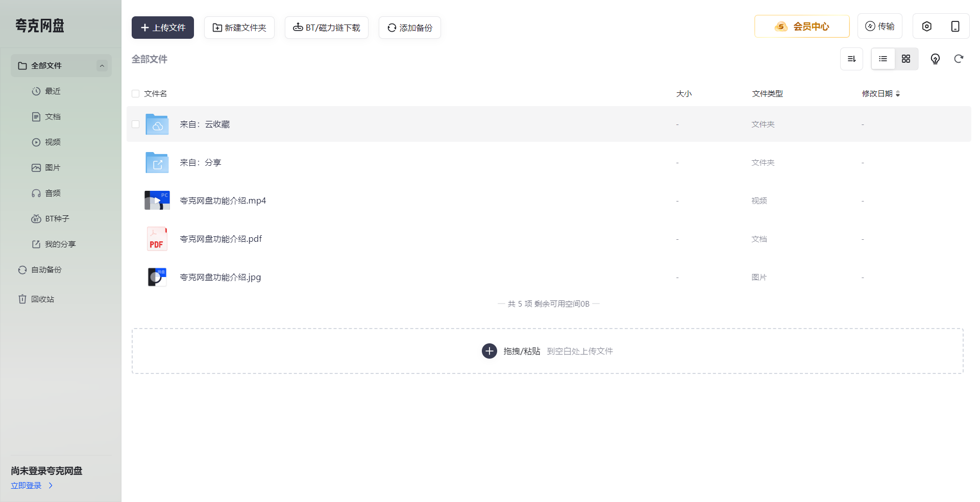Open 音频 category in sidebar
Screen dimensions: 980x502
click(53, 193)
